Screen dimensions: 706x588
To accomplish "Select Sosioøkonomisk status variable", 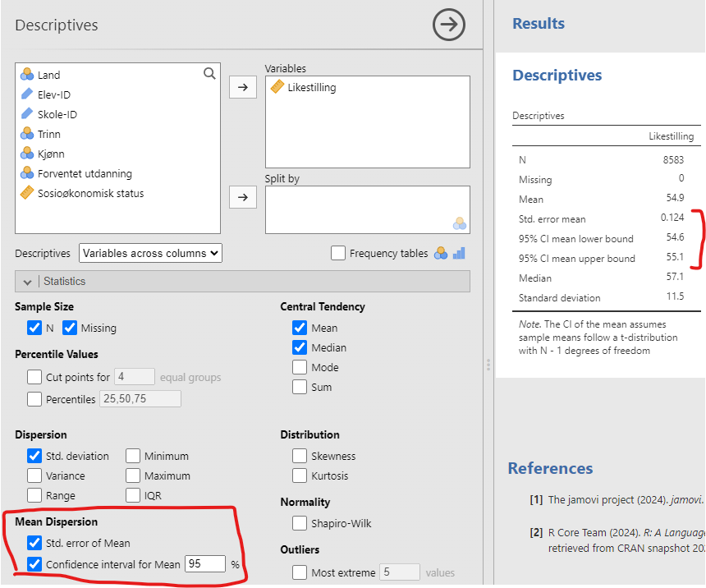I will 90,193.
